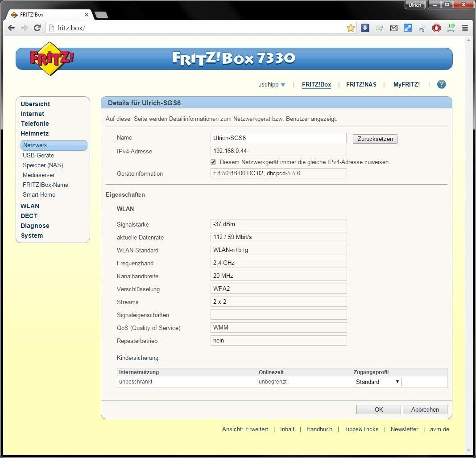Select USB-Geräte submenu item
Image resolution: width=476 pixels, height=458 pixels.
38,155
